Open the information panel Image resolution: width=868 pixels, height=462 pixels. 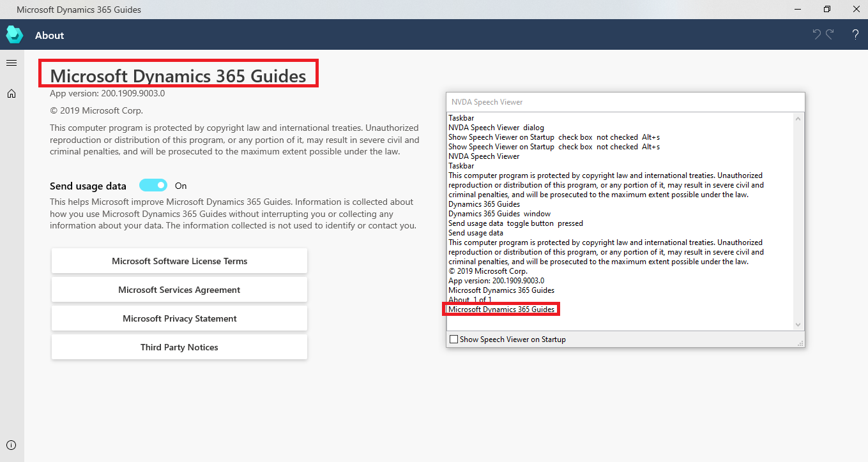(11, 445)
